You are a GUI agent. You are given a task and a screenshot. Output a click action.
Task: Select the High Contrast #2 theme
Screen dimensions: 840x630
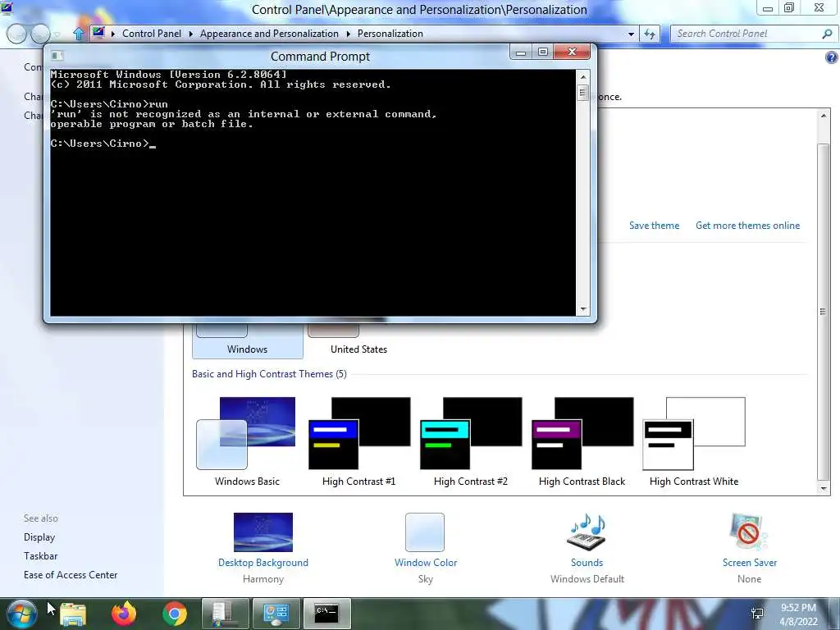pyautogui.click(x=470, y=441)
